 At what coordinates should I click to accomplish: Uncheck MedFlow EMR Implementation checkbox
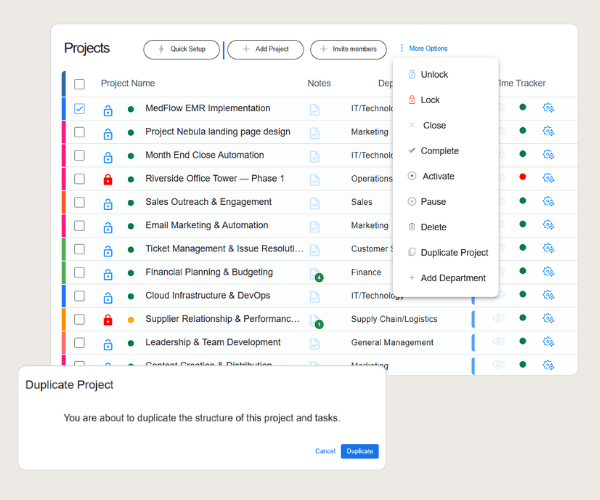(79, 109)
